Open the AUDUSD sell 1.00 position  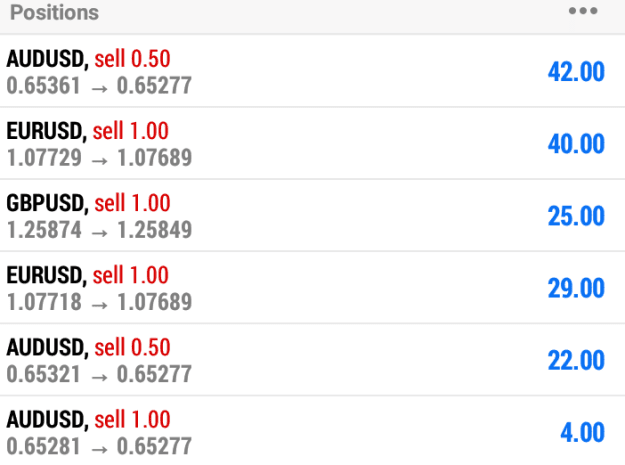tap(312, 431)
